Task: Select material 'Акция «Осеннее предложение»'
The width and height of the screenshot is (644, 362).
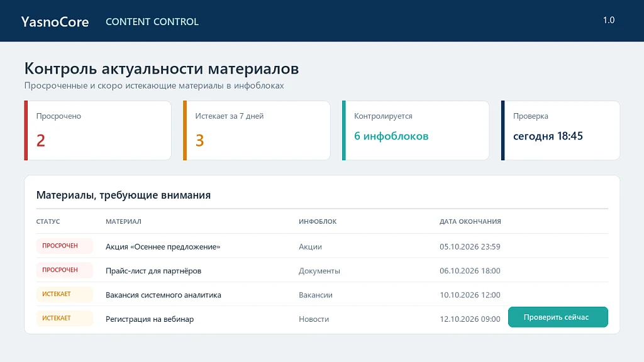Action: tap(163, 246)
